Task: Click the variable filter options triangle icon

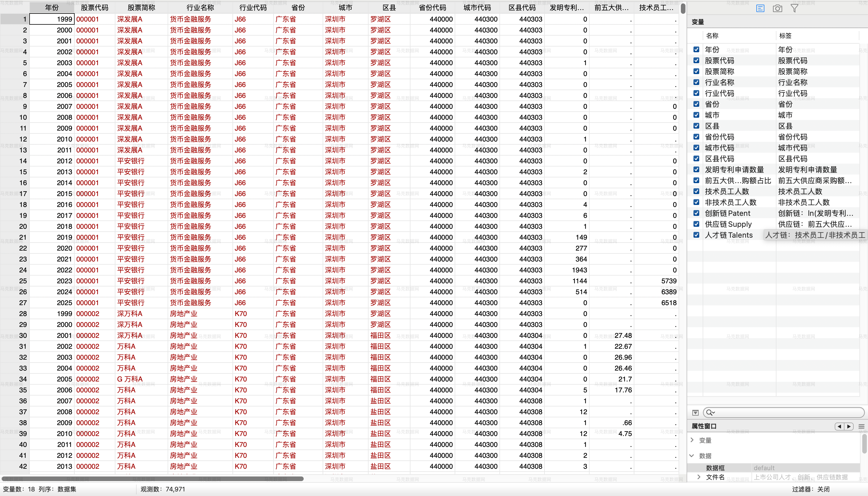Action: (x=695, y=413)
